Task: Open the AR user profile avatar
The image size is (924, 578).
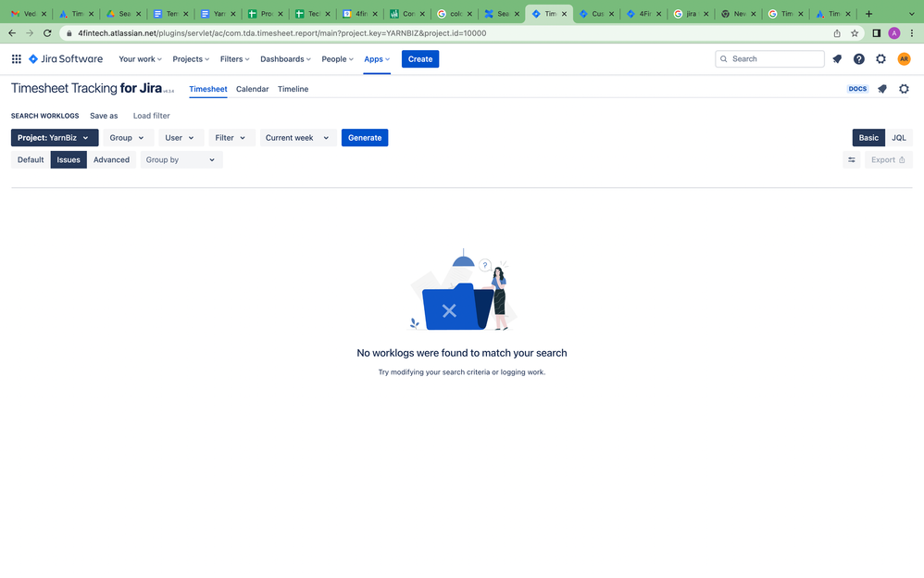Action: coord(904,59)
